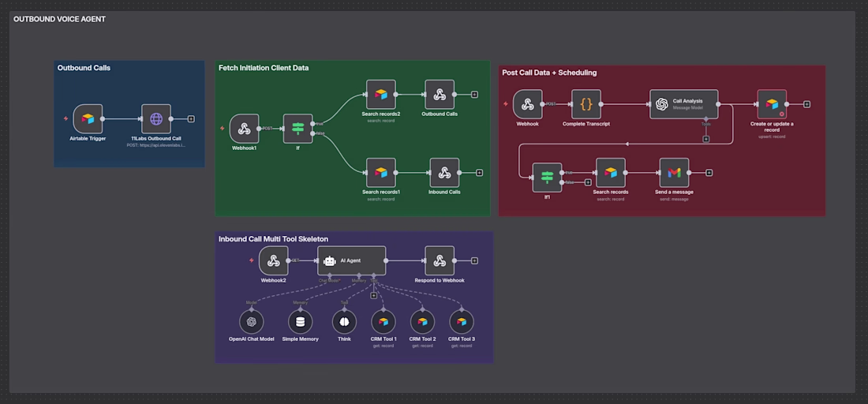Click the POST label on Webhook1 connection
This screenshot has width=868, height=404.
[268, 129]
